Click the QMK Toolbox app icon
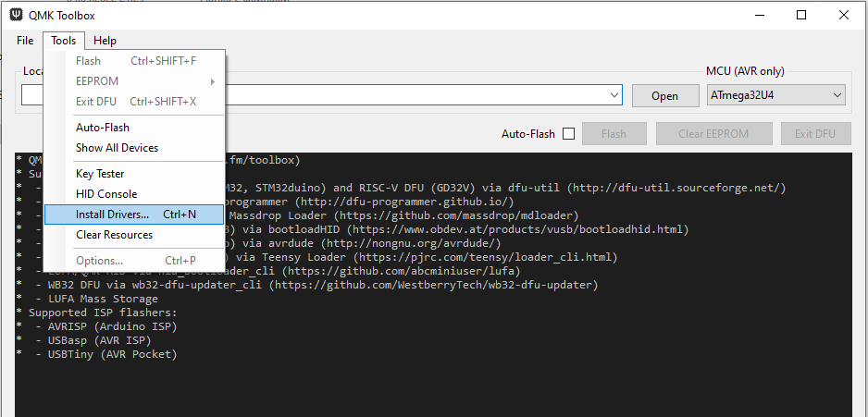Viewport: 868px width, 417px height. (16, 15)
